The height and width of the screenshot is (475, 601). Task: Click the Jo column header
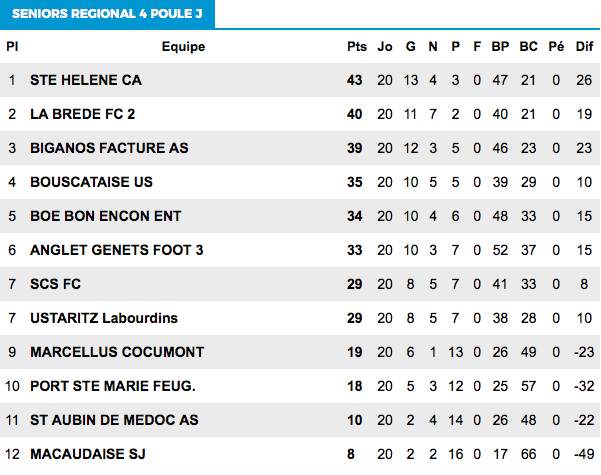click(x=385, y=47)
